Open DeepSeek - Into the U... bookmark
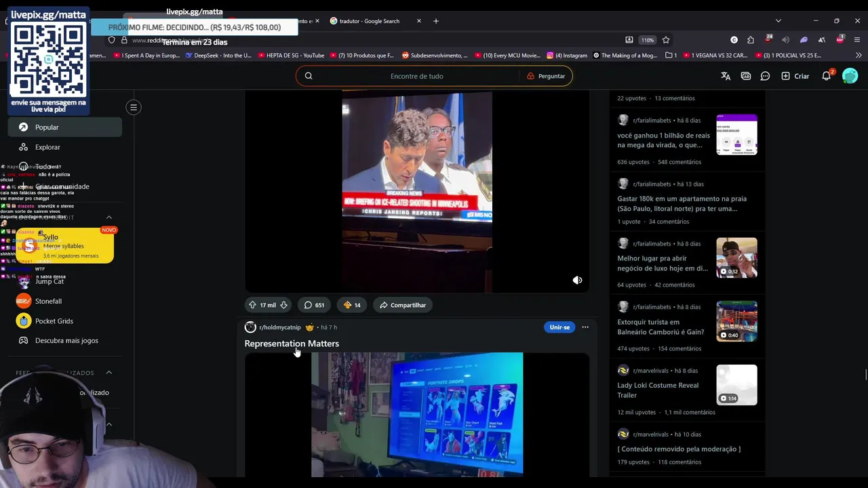Image resolution: width=868 pixels, height=488 pixels. click(x=218, y=56)
